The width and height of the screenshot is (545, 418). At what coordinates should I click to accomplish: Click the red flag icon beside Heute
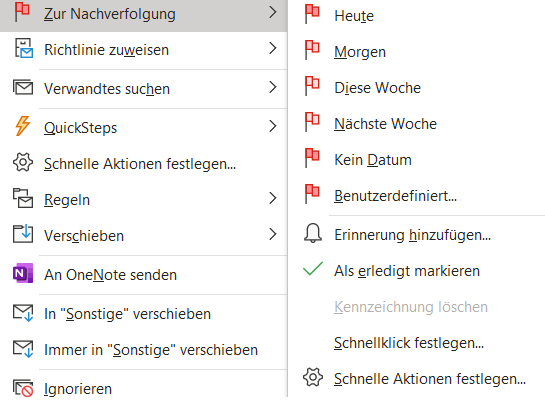click(312, 14)
